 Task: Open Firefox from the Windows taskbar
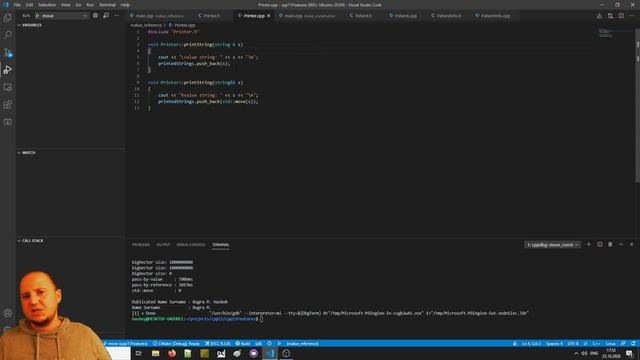click(x=172, y=353)
